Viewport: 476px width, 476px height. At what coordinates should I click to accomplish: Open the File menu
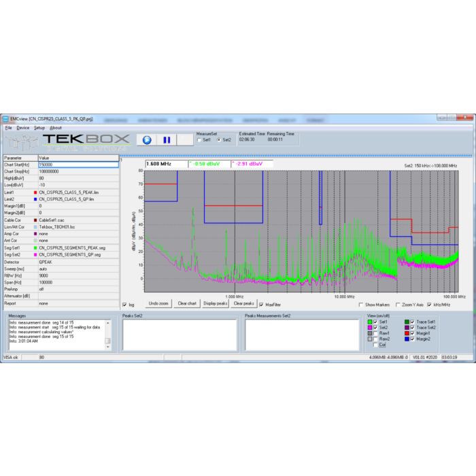coord(9,128)
